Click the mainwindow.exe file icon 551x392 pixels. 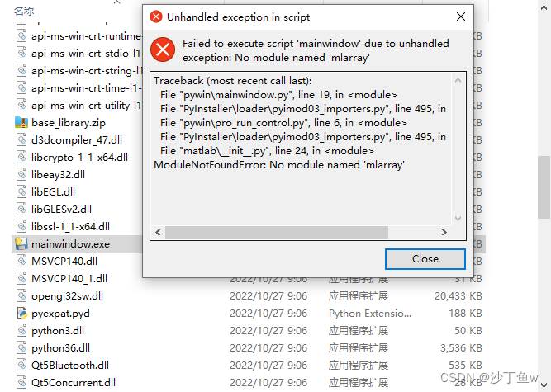(x=21, y=243)
